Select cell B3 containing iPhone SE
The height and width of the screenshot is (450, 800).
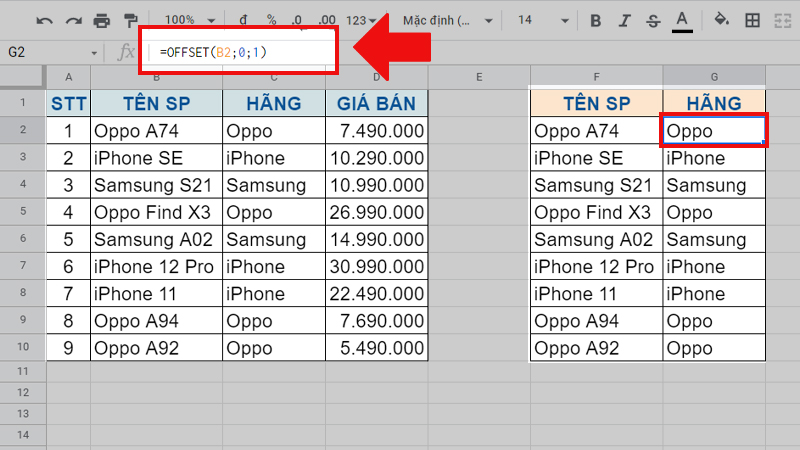157,158
